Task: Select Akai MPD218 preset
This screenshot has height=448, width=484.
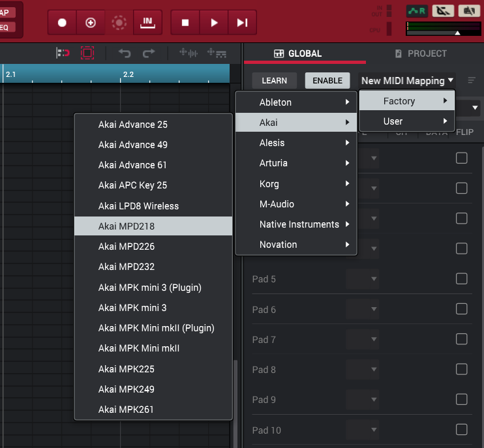Action: [153, 226]
